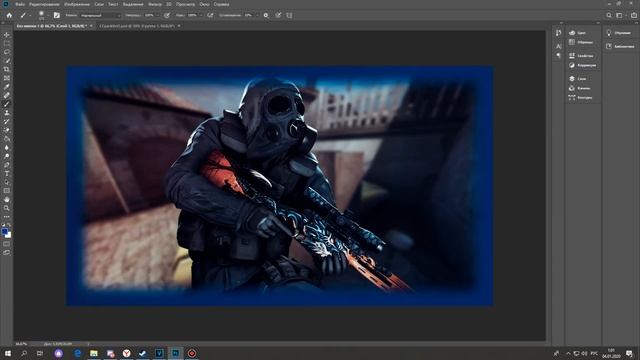This screenshot has width=640, height=360.
Task: Open the Слои (Layers) panel
Action: coord(578,78)
